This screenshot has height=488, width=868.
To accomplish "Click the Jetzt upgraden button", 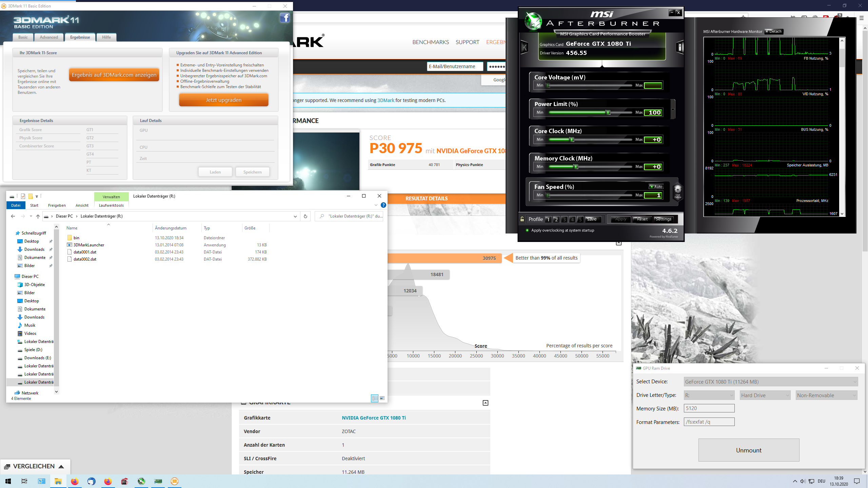I will tap(223, 100).
